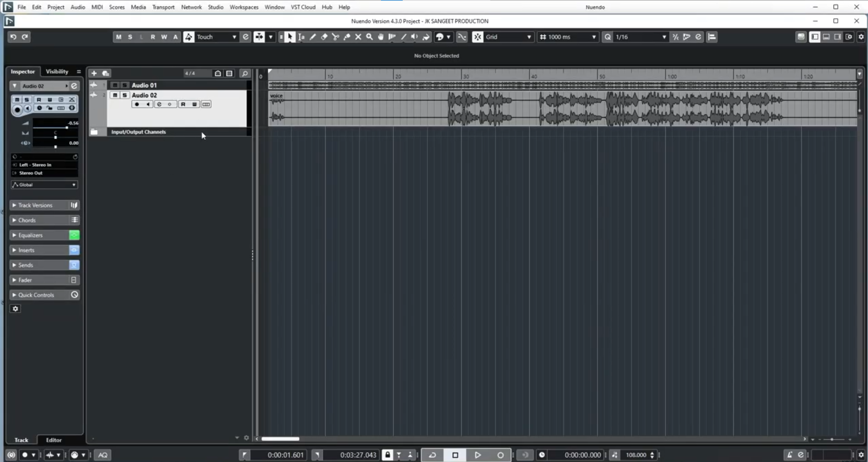The image size is (868, 462).
Task: Mute the Audio 02 track in the track list
Action: [x=115, y=95]
